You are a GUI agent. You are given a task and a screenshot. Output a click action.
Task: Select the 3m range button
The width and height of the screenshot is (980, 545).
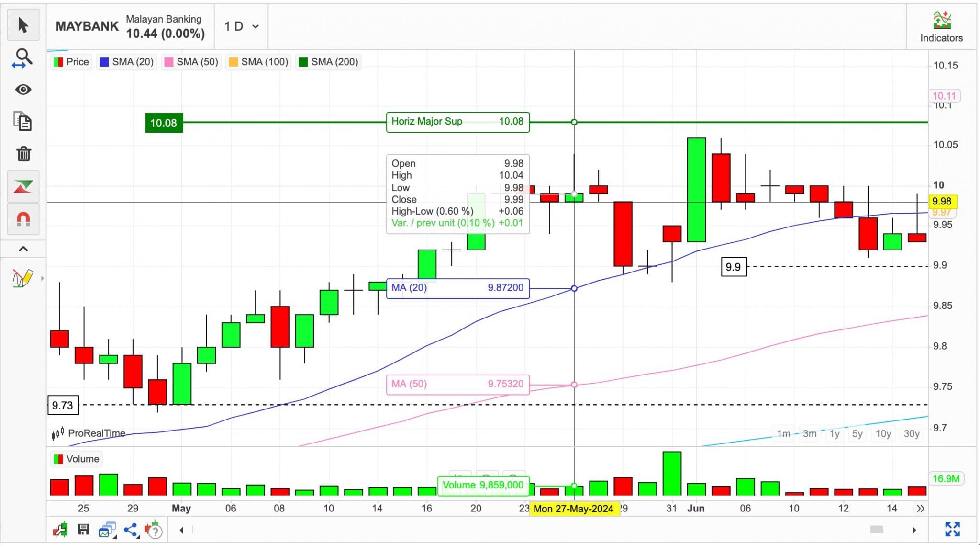[810, 433]
